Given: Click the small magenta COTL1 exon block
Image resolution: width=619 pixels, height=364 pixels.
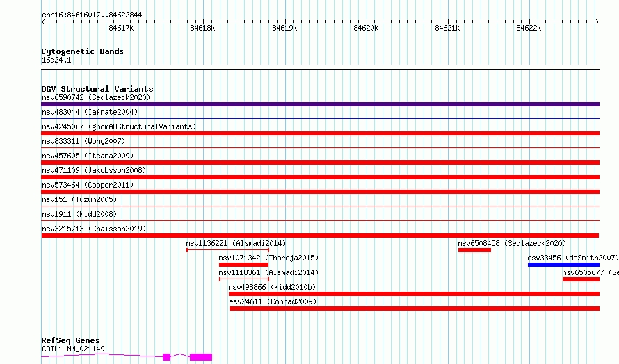Looking at the screenshot, I should [x=167, y=357].
